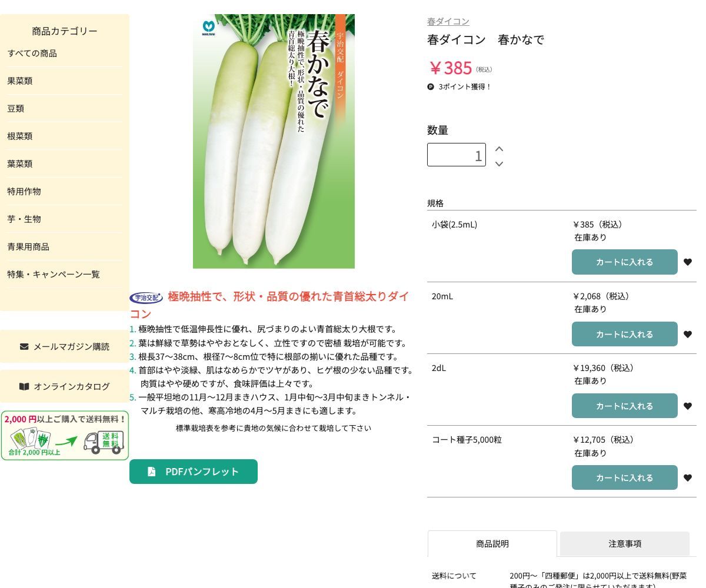Increase quantity with the up arrow
The height and width of the screenshot is (588, 706).
[499, 149]
